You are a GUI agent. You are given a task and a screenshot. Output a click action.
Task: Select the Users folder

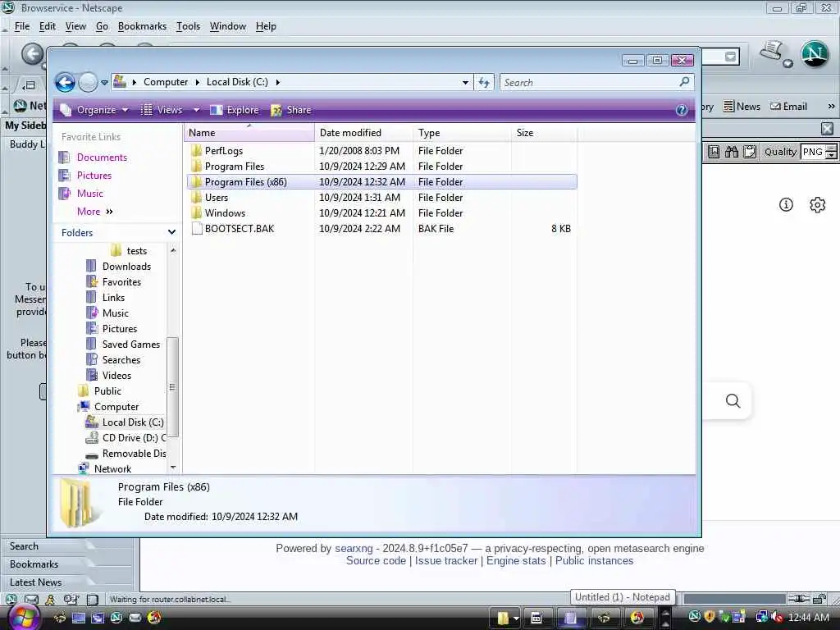[216, 198]
